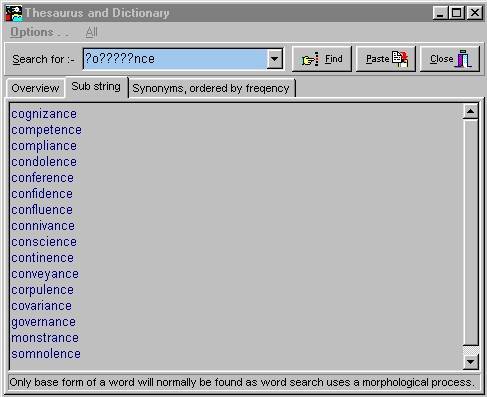Select the word condolence
Screen dimensions: 487x397
click(x=44, y=162)
